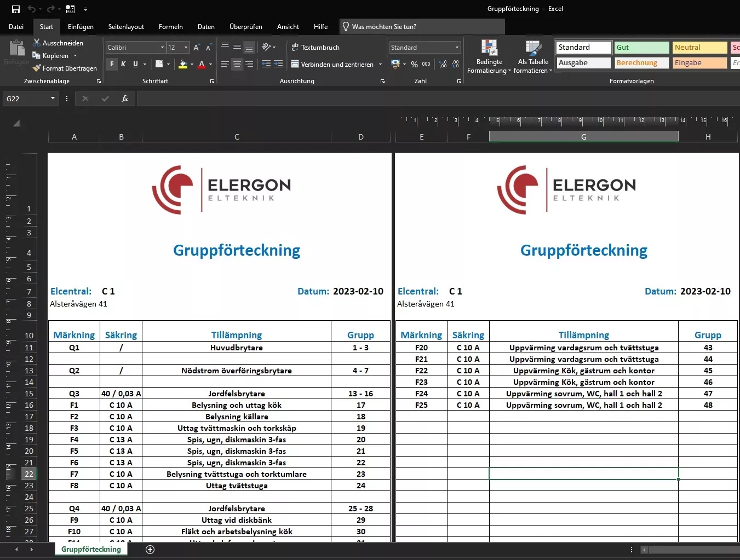740x560 pixels.
Task: Click the yellow fill color bucket
Action: point(183,64)
